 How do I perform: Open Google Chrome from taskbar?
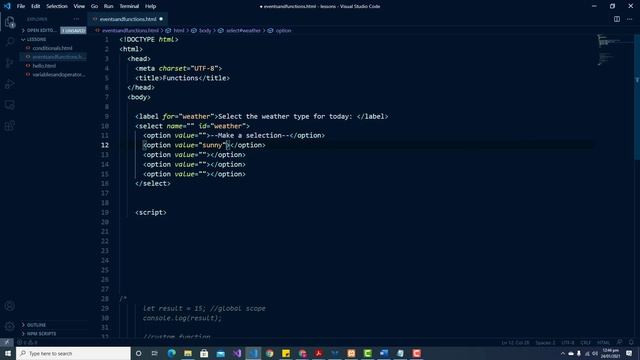pos(269,353)
